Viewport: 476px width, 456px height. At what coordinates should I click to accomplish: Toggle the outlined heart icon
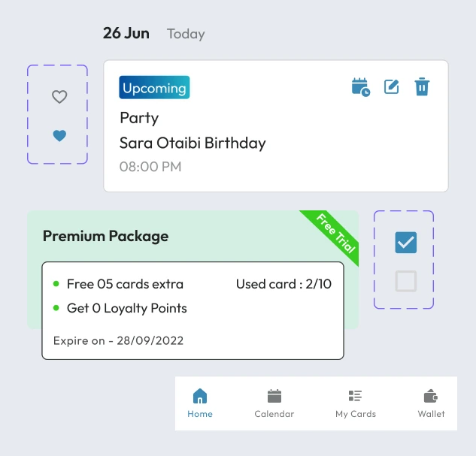point(59,97)
